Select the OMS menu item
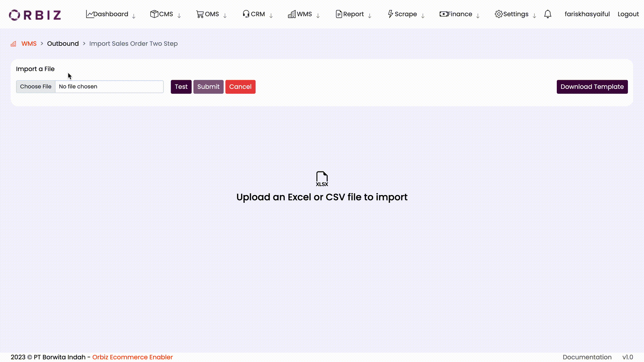Viewport: 644px width, 362px height. [x=212, y=14]
